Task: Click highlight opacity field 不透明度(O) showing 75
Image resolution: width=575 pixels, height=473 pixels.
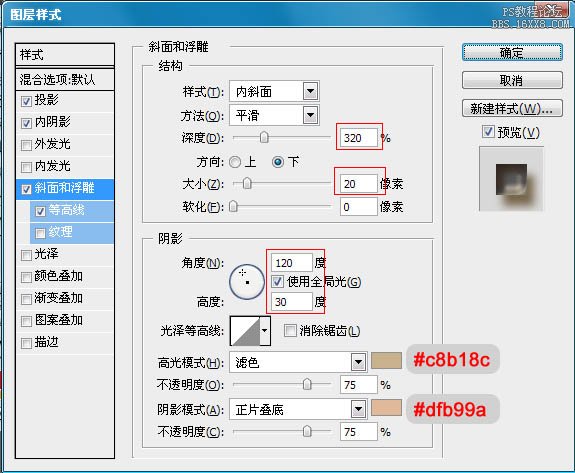Action: click(x=359, y=385)
